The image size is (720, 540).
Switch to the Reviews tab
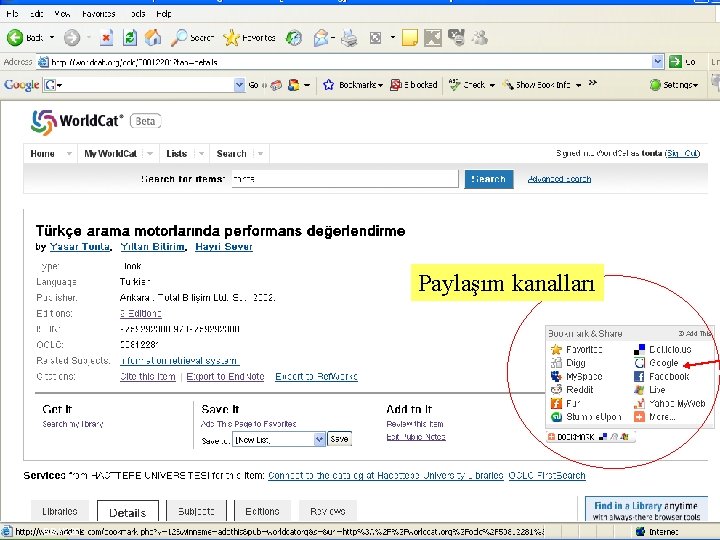coord(328,511)
